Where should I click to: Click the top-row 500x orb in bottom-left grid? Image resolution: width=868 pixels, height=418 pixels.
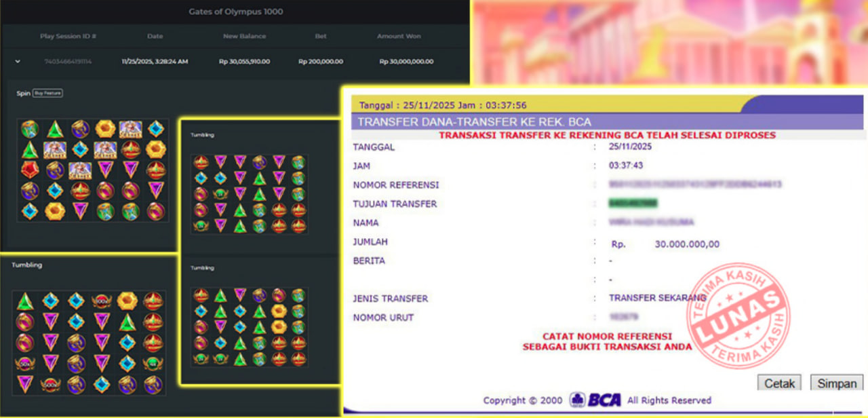(102, 301)
